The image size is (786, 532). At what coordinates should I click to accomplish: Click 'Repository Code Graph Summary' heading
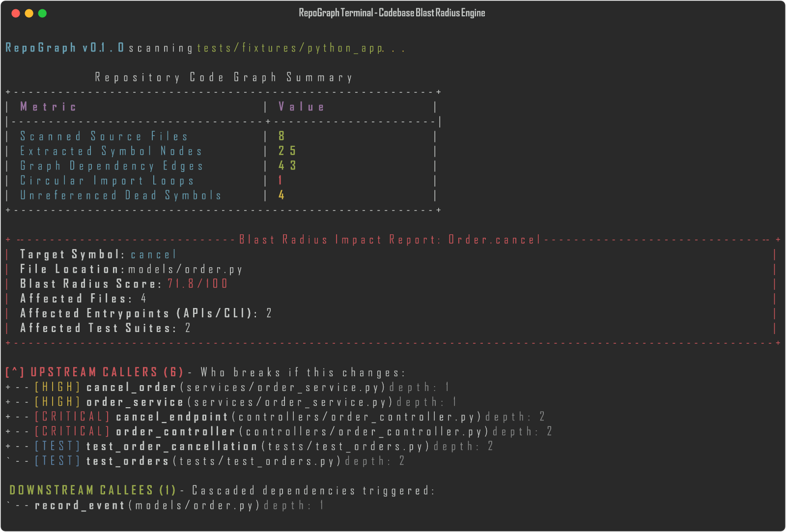224,77
